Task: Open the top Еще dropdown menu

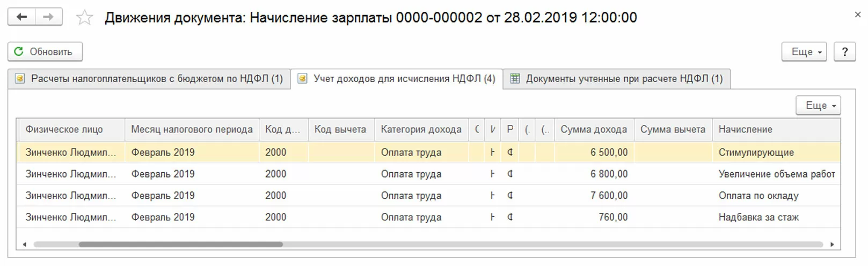Action: [804, 52]
